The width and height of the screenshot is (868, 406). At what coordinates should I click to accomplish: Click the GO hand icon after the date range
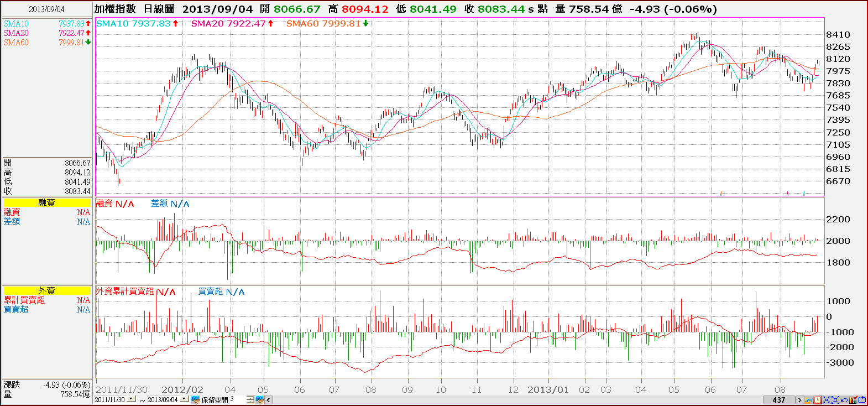coord(195,399)
